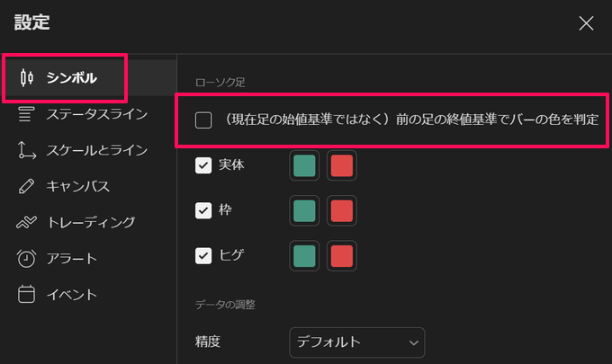Screen dimensions: 612x364
Task: Open the スケールとライン tab
Action: [88, 150]
